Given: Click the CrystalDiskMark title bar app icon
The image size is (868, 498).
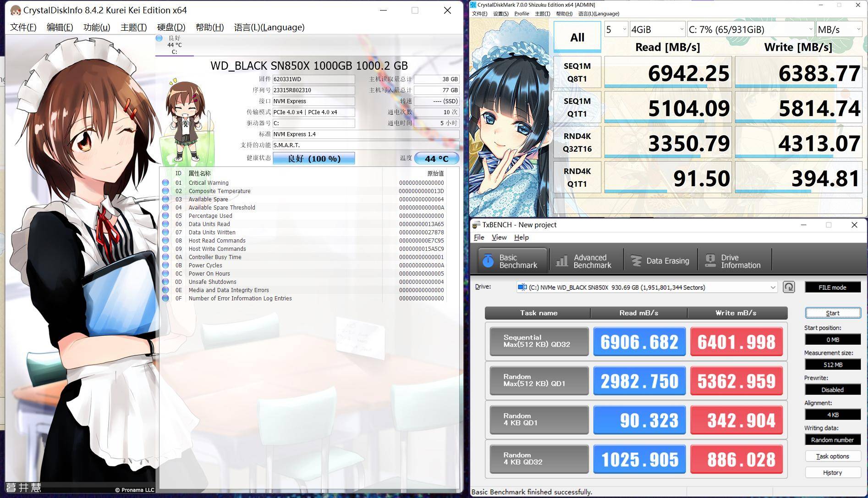Looking at the screenshot, I should tap(473, 5).
